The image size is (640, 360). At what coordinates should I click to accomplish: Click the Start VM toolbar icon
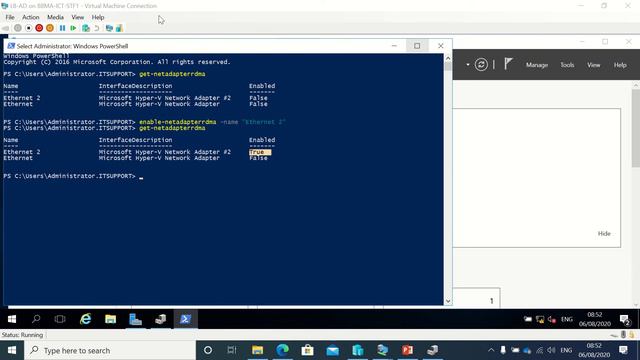[x=18, y=28]
